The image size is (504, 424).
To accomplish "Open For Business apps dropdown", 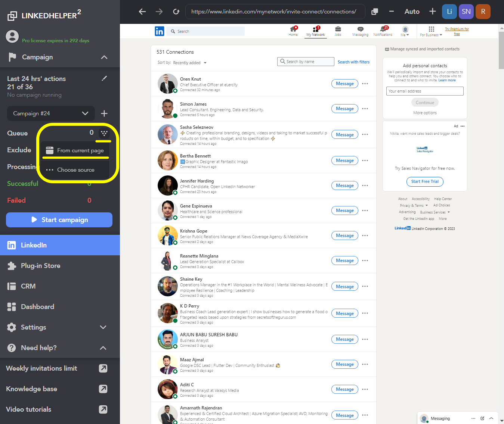I will pos(431,31).
